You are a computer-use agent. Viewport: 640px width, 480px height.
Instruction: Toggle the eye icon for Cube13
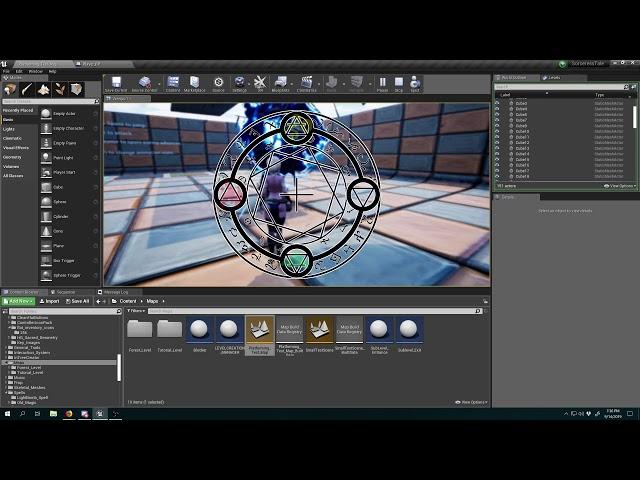tap(497, 149)
